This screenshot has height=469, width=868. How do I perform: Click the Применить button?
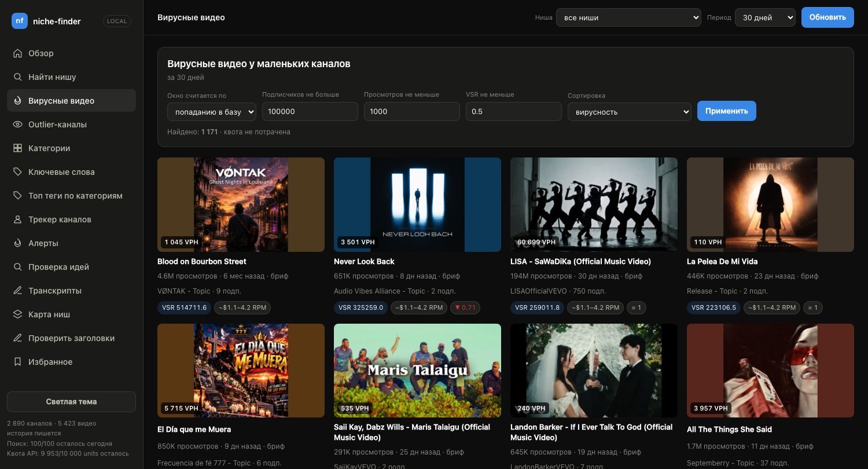click(x=727, y=111)
